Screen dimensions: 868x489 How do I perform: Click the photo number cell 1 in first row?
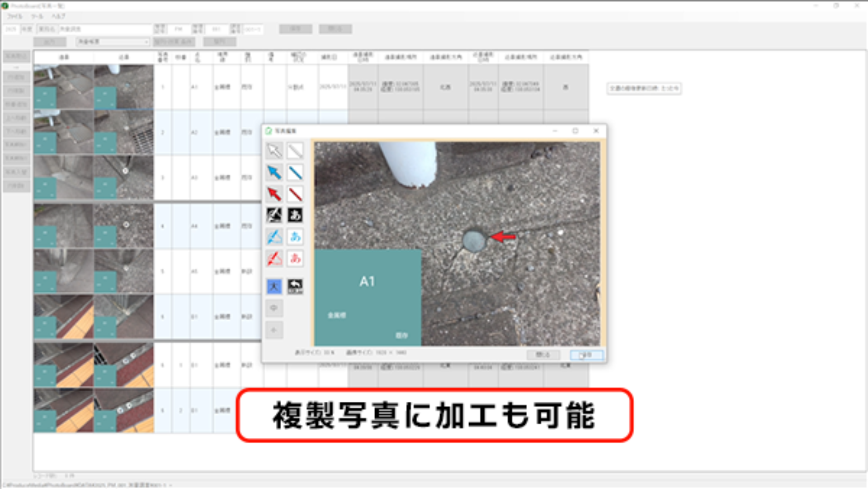(163, 87)
